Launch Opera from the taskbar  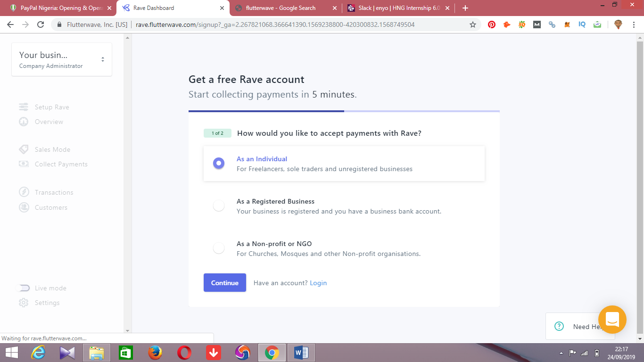pyautogui.click(x=184, y=353)
